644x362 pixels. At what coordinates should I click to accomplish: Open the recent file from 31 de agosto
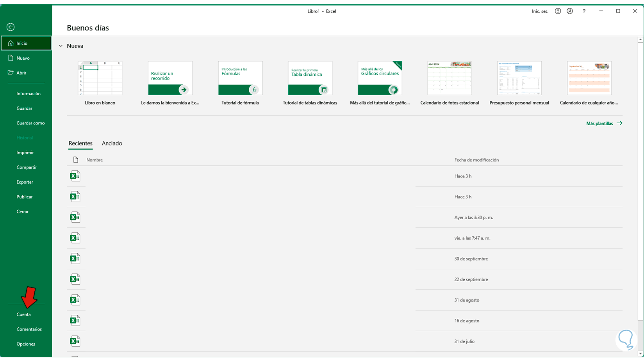(x=344, y=300)
